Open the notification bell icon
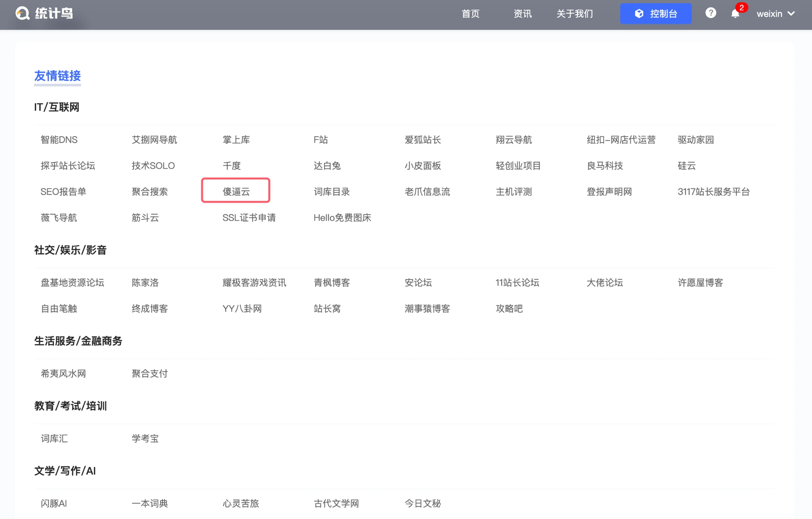 click(735, 14)
